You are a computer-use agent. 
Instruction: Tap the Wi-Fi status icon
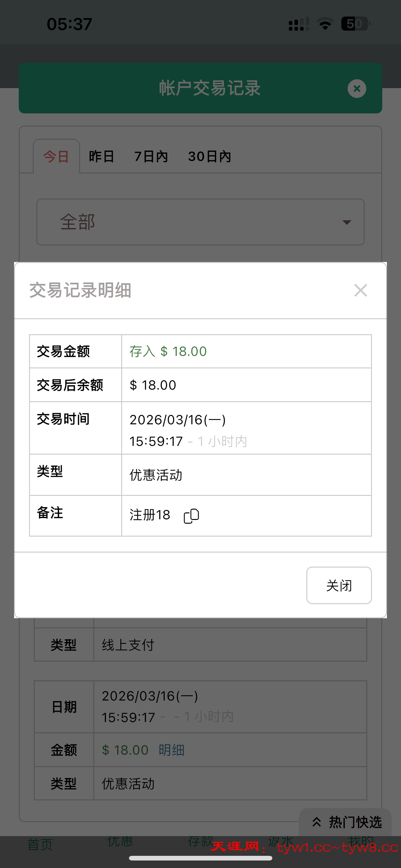click(325, 24)
